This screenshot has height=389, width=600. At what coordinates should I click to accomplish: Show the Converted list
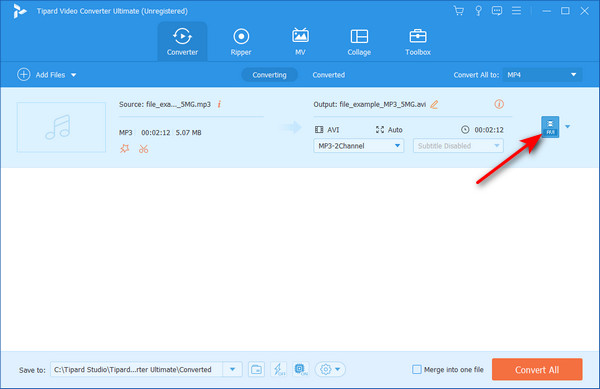pyautogui.click(x=329, y=75)
